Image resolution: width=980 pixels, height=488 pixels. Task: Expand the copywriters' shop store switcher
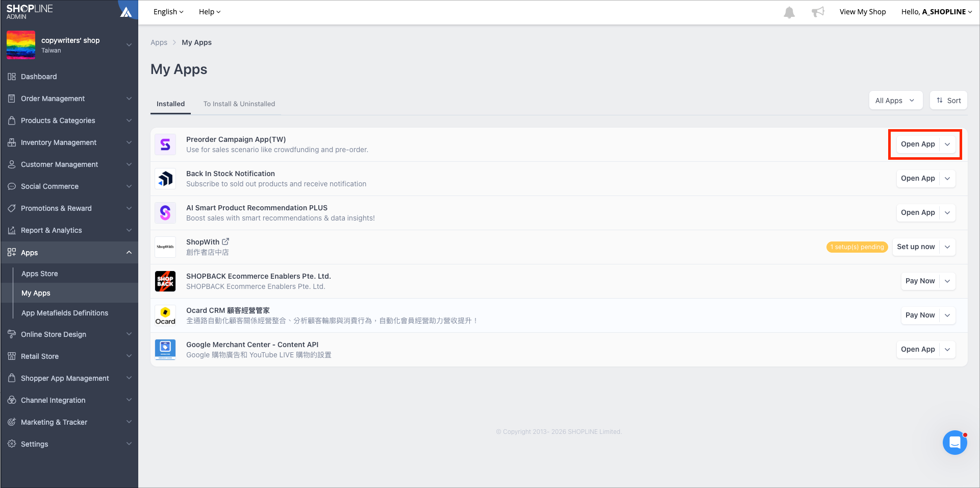coord(129,45)
